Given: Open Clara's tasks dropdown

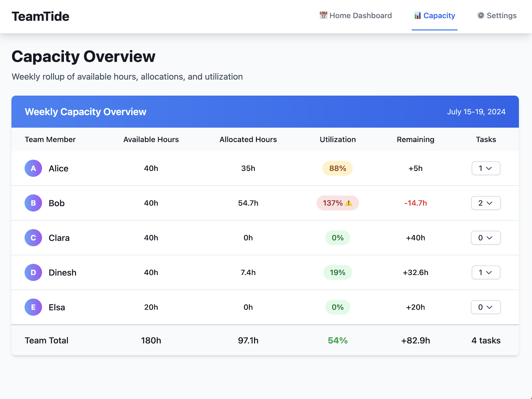Looking at the screenshot, I should [x=486, y=238].
